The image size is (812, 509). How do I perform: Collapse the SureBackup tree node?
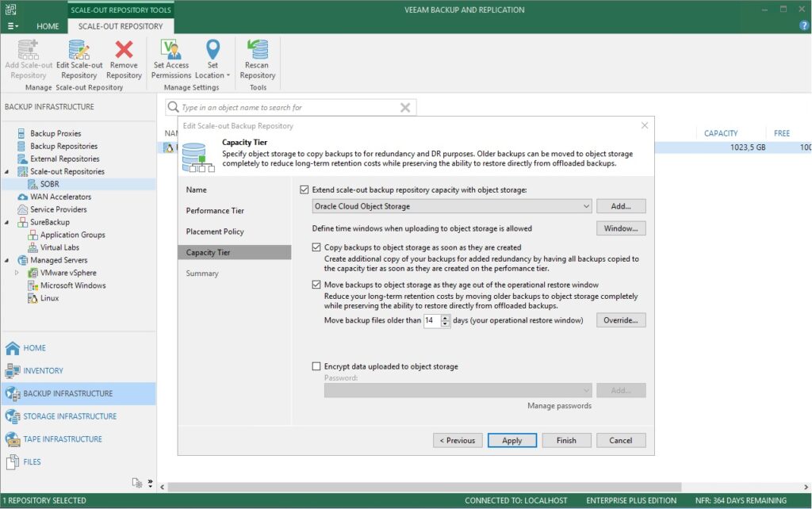(x=7, y=222)
